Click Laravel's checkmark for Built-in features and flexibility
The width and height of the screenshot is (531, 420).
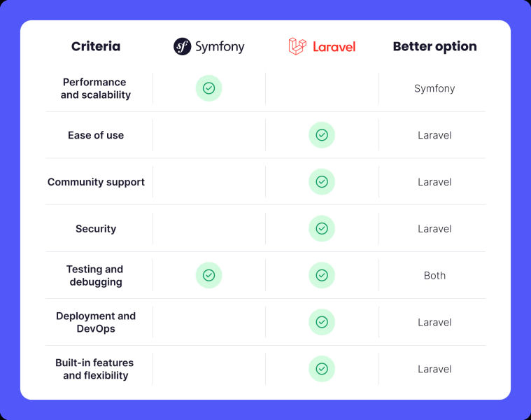click(322, 369)
